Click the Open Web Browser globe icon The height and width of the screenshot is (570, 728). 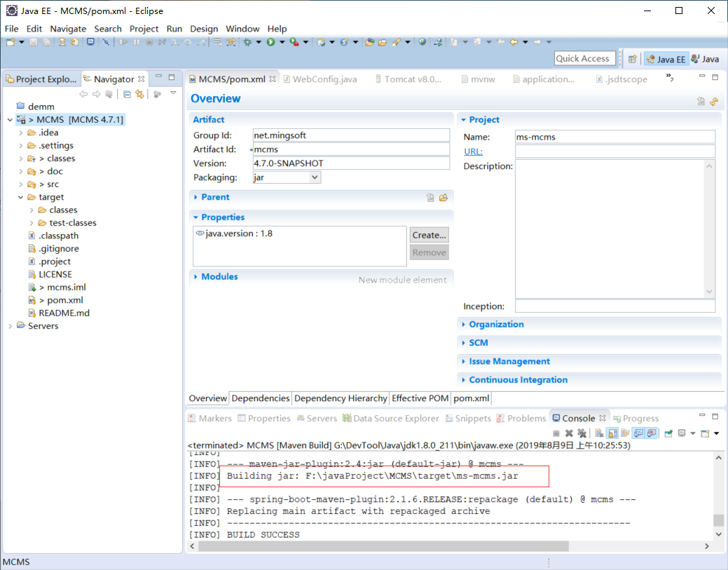[422, 42]
